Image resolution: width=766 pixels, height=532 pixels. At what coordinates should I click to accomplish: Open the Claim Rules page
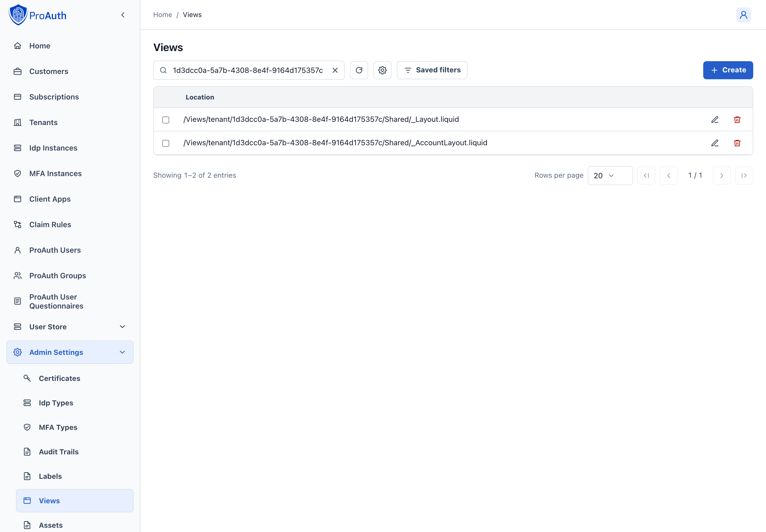pos(70,225)
